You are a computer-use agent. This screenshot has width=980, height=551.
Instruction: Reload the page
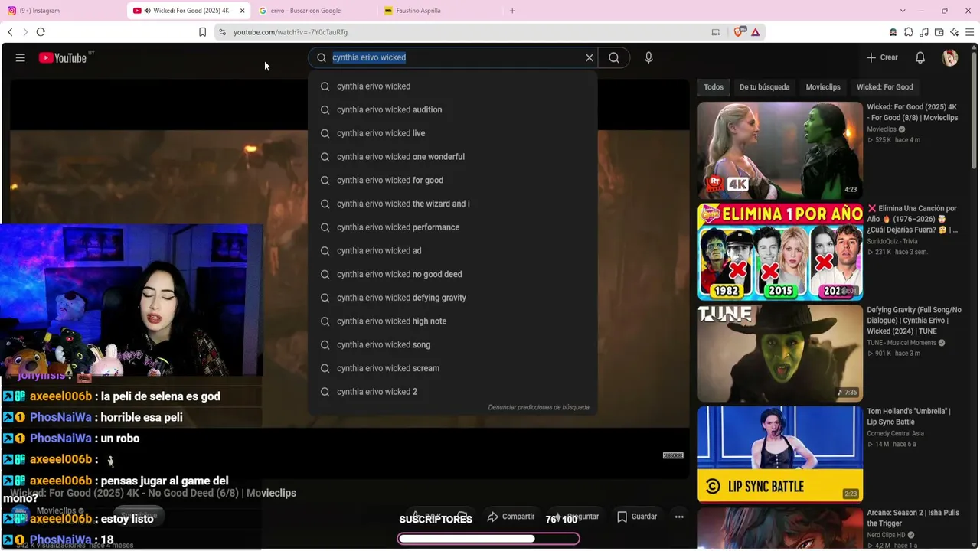pyautogui.click(x=41, y=32)
